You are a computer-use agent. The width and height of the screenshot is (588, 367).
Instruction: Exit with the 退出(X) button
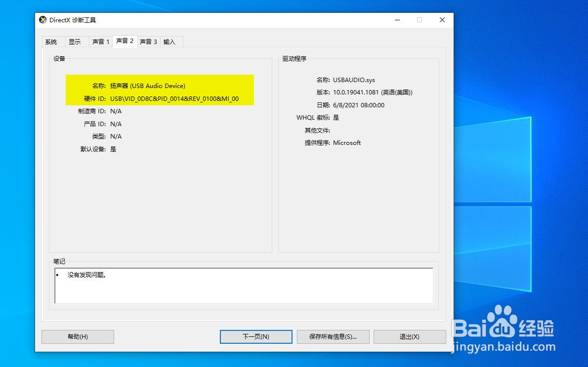(410, 337)
